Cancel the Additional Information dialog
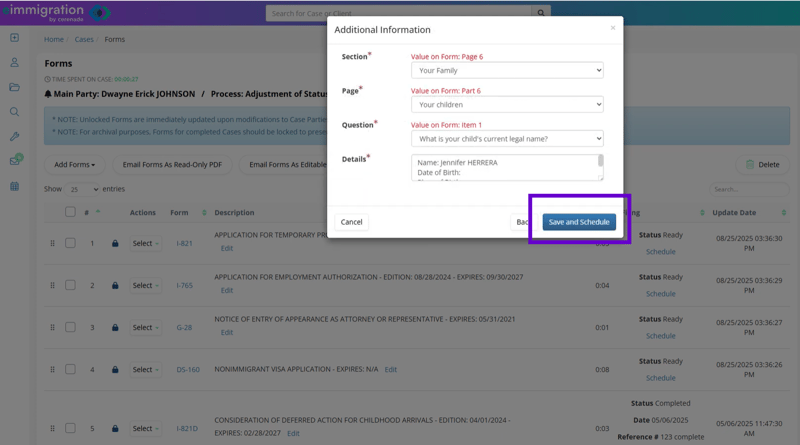 [x=351, y=222]
